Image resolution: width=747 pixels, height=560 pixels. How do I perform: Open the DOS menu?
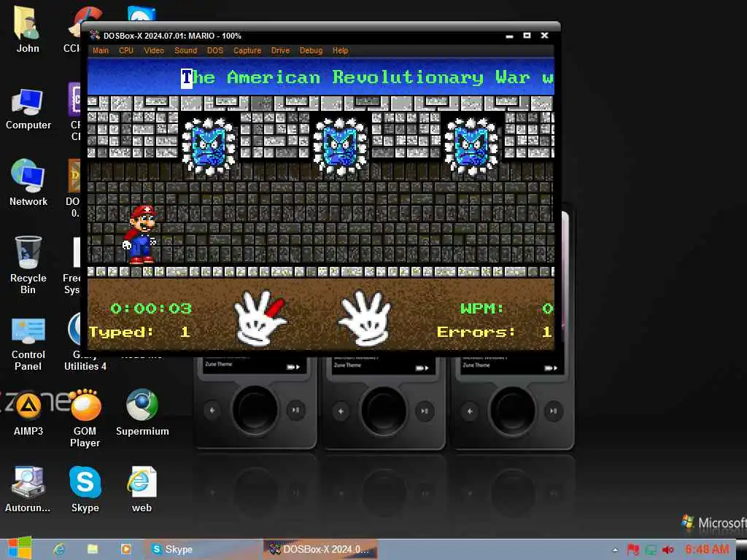click(215, 50)
